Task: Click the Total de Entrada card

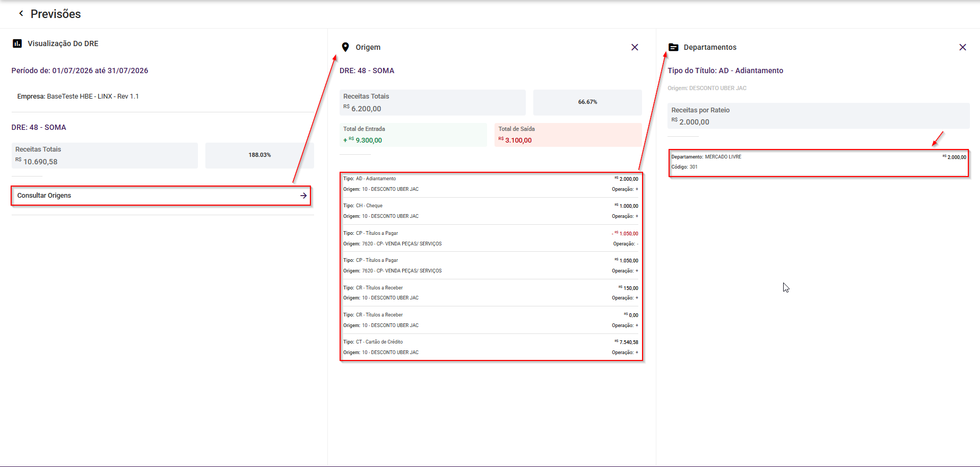Action: [x=413, y=135]
